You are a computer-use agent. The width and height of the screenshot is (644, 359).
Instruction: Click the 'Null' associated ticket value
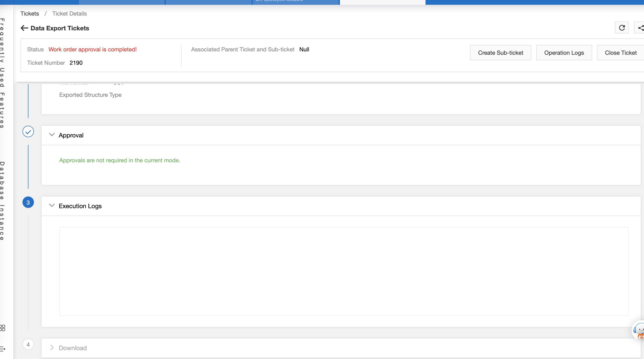(x=304, y=49)
